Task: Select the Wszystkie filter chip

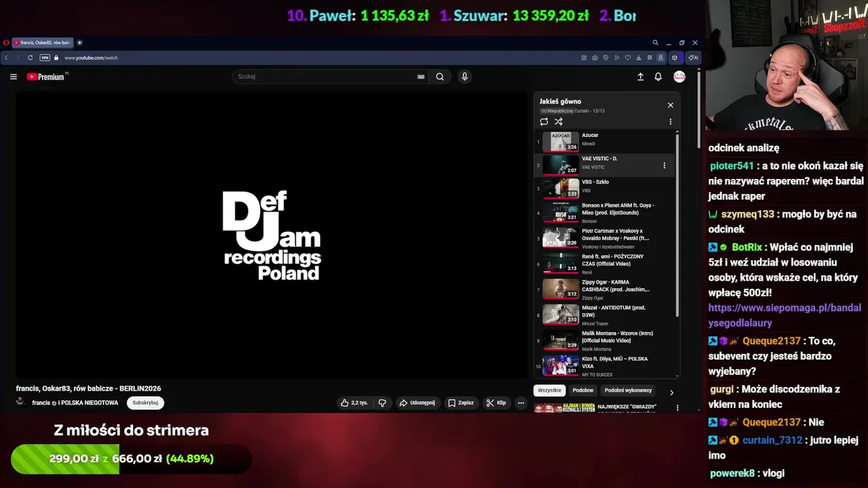Action: 549,390
